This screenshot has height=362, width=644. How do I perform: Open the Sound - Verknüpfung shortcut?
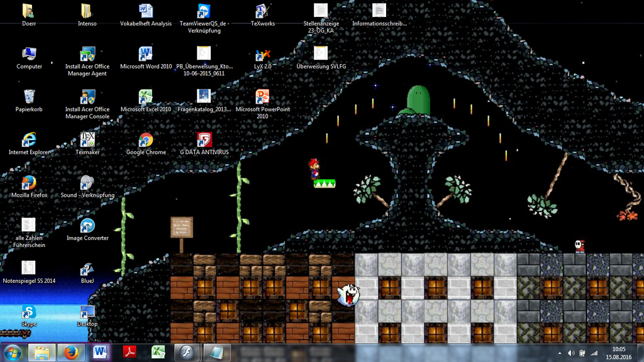(x=87, y=183)
